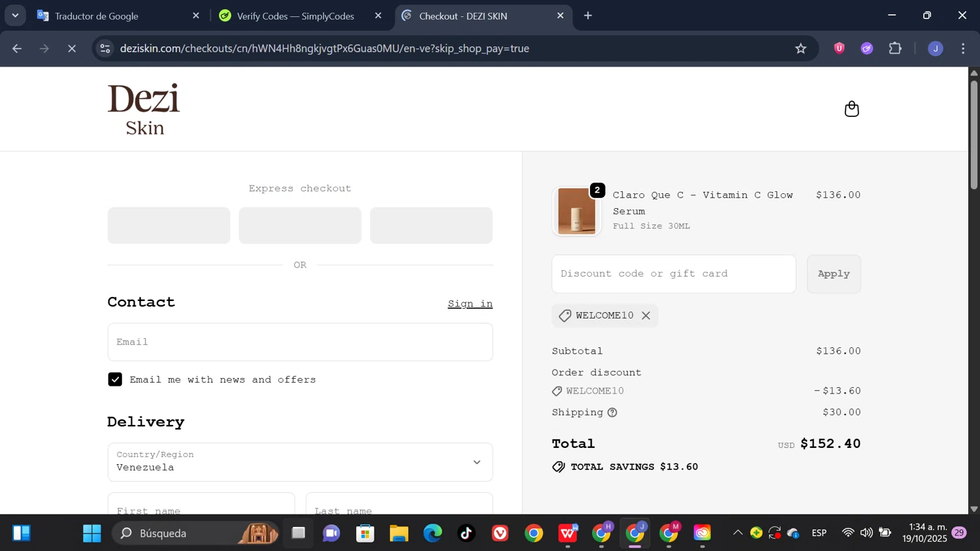Viewport: 980px width, 551px height.
Task: Focus the Last name field
Action: coord(399,503)
